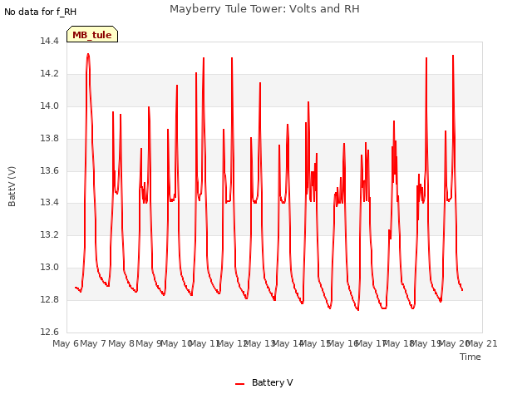Click the May 7 x-axis label
The height and width of the screenshot is (399, 532).
click(93, 343)
